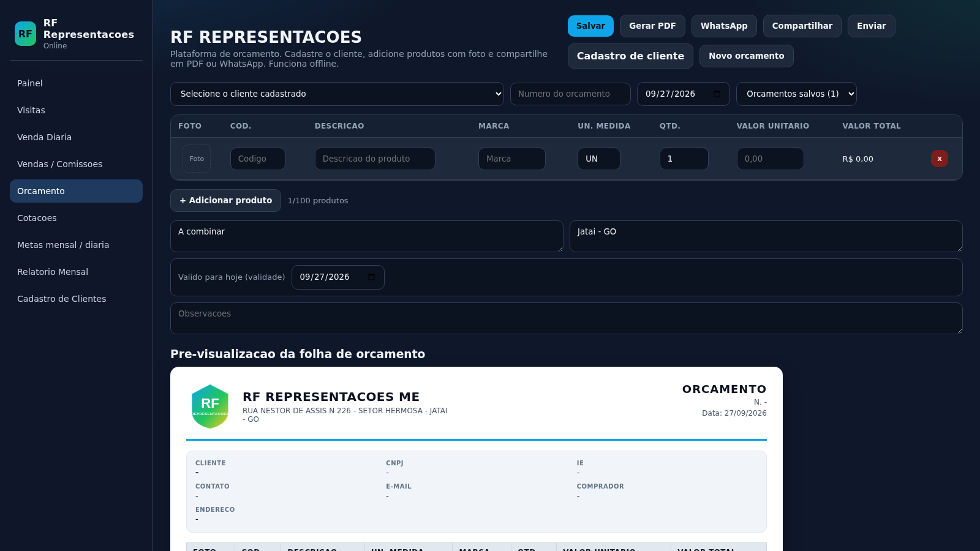Open Painel in the sidebar
Image resolution: width=980 pixels, height=551 pixels.
76,83
